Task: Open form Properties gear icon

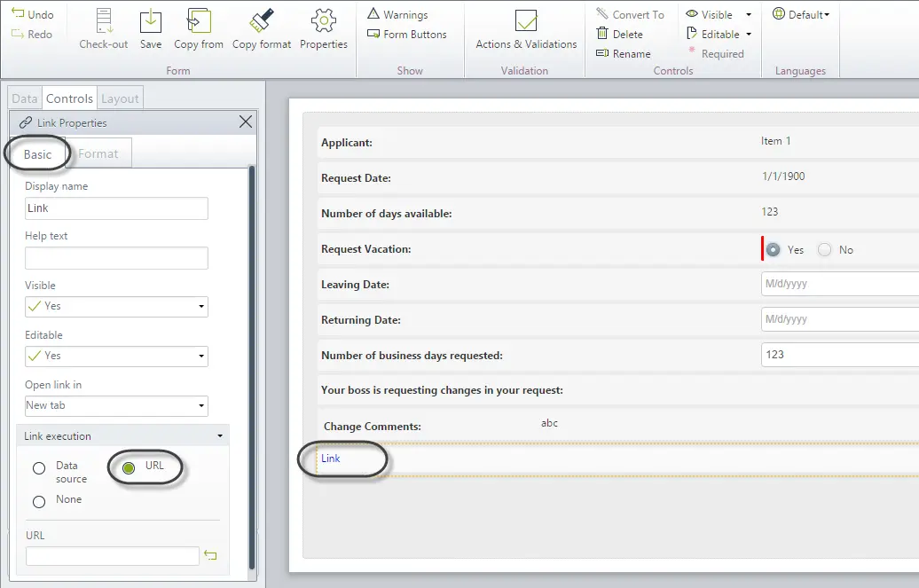Action: point(324,21)
